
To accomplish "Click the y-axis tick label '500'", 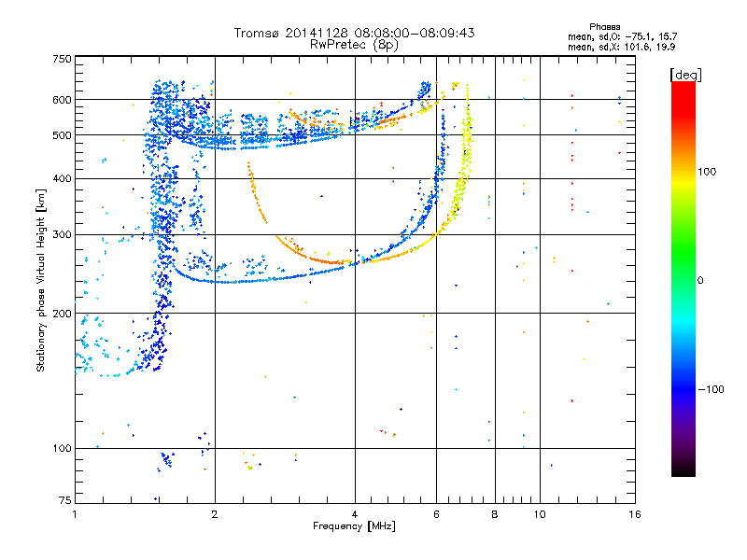I will point(62,135).
